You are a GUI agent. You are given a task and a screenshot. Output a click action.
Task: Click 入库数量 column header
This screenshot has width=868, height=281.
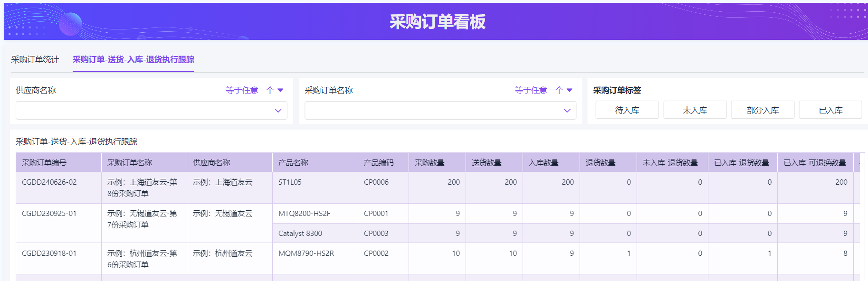[551, 162]
